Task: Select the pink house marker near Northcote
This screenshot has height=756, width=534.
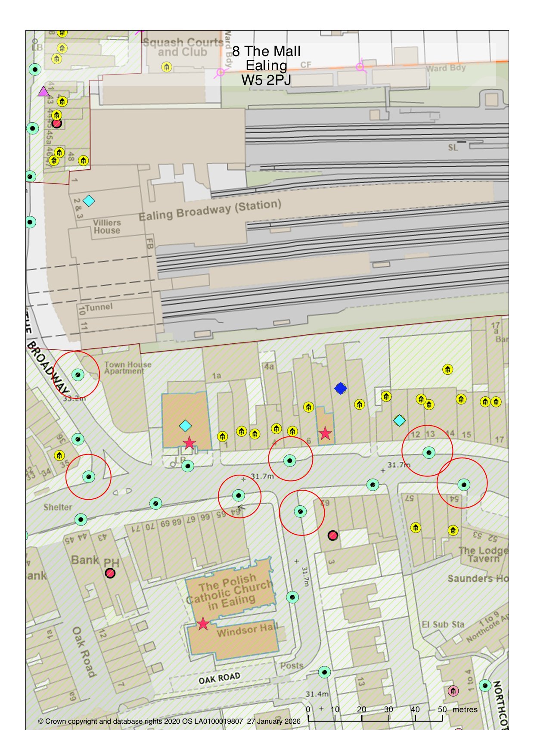Action: (453, 691)
